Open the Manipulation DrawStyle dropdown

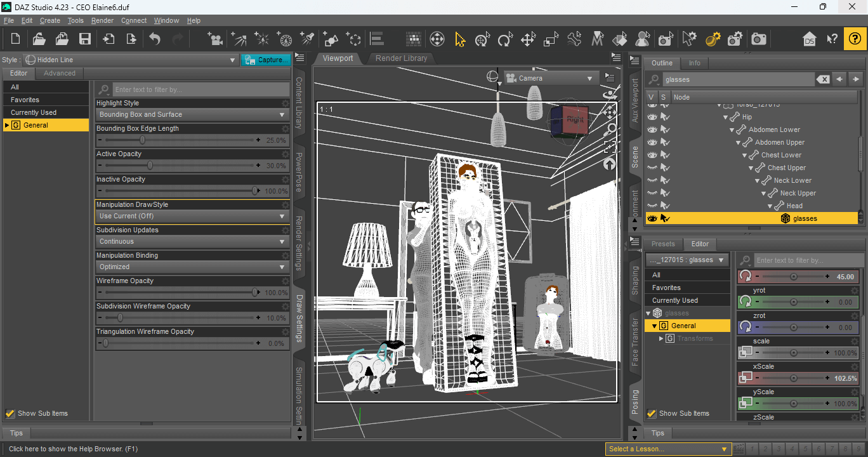click(x=193, y=216)
